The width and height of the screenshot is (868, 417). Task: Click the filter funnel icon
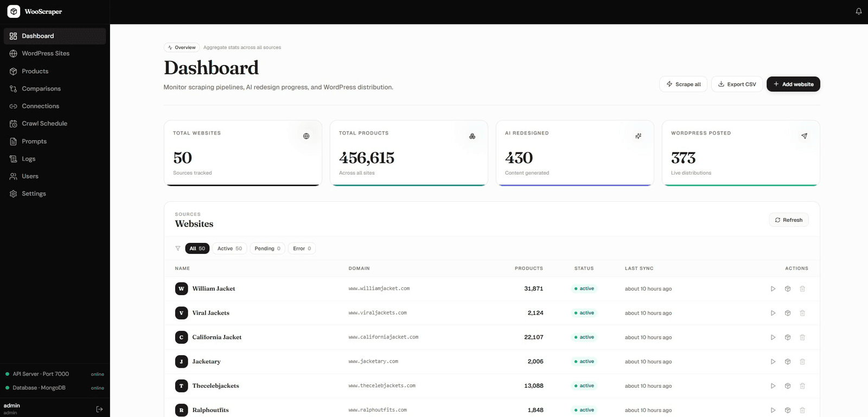tap(177, 248)
